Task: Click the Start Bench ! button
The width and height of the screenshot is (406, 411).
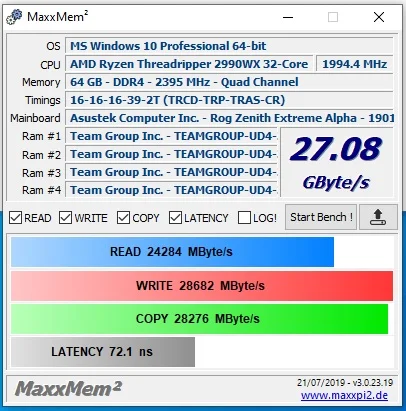Action: pyautogui.click(x=321, y=217)
